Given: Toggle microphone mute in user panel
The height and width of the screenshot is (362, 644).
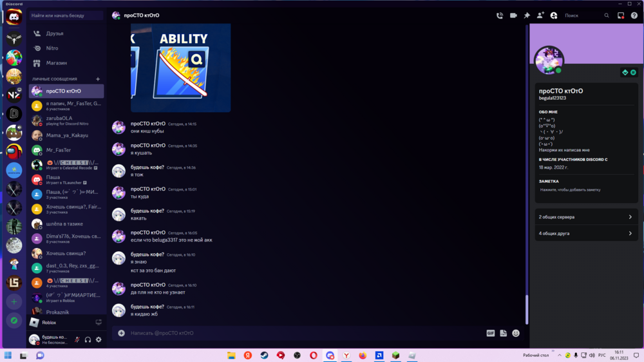Looking at the screenshot, I should 77,340.
